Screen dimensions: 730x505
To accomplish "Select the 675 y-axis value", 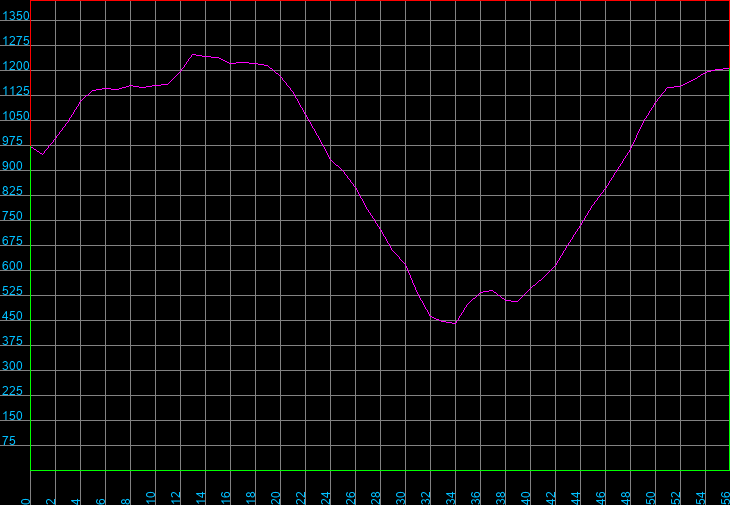I will click(12, 242).
